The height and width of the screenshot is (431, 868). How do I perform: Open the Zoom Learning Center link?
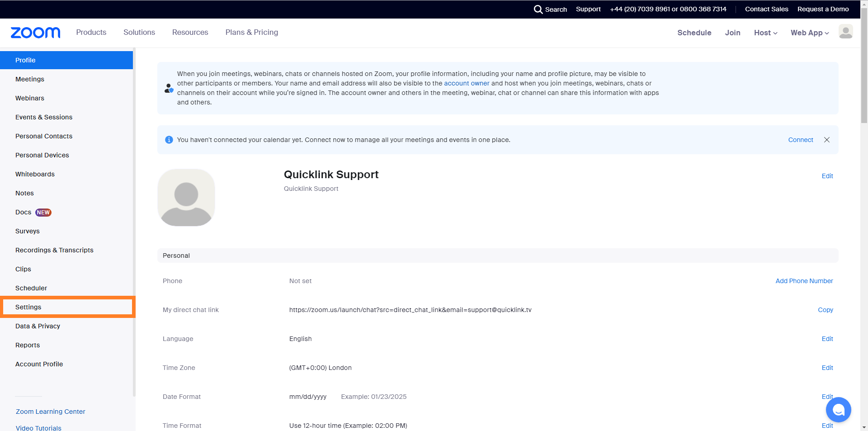51,412
